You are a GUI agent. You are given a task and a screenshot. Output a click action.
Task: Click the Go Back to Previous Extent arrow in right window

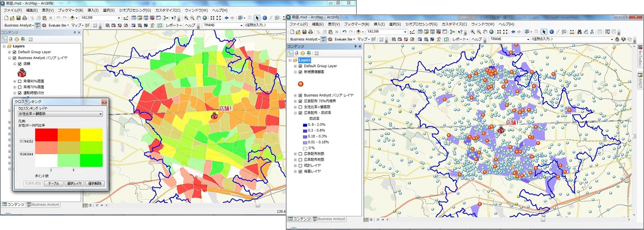[513, 32]
